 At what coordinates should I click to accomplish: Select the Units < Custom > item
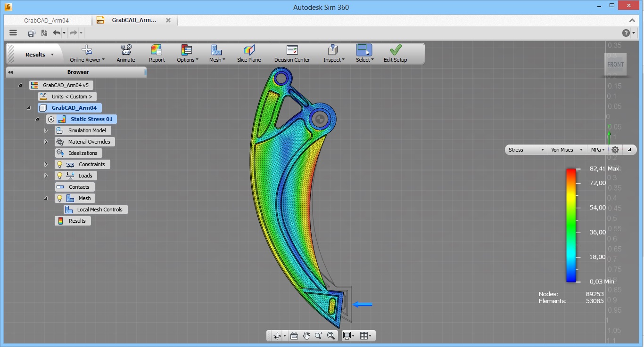point(67,97)
